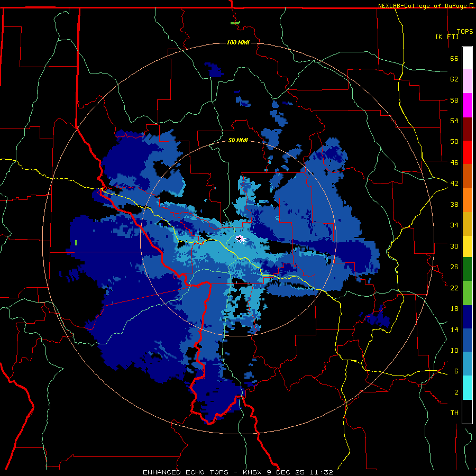The height and width of the screenshot is (476, 476).
Task: Click the bright yellow legend swatch
Action: 467,246
